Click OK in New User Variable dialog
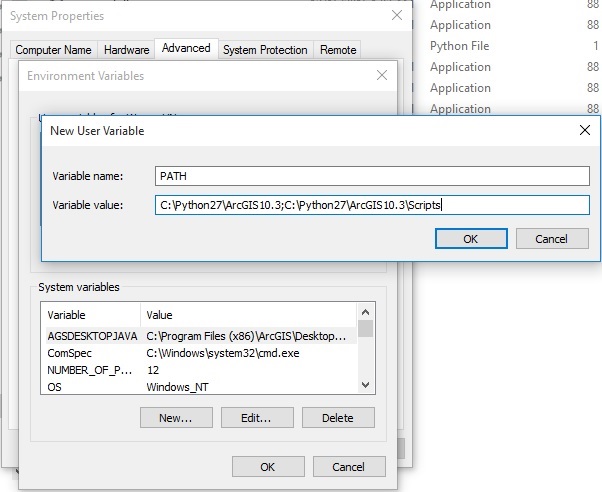This screenshot has width=602, height=492. point(471,239)
